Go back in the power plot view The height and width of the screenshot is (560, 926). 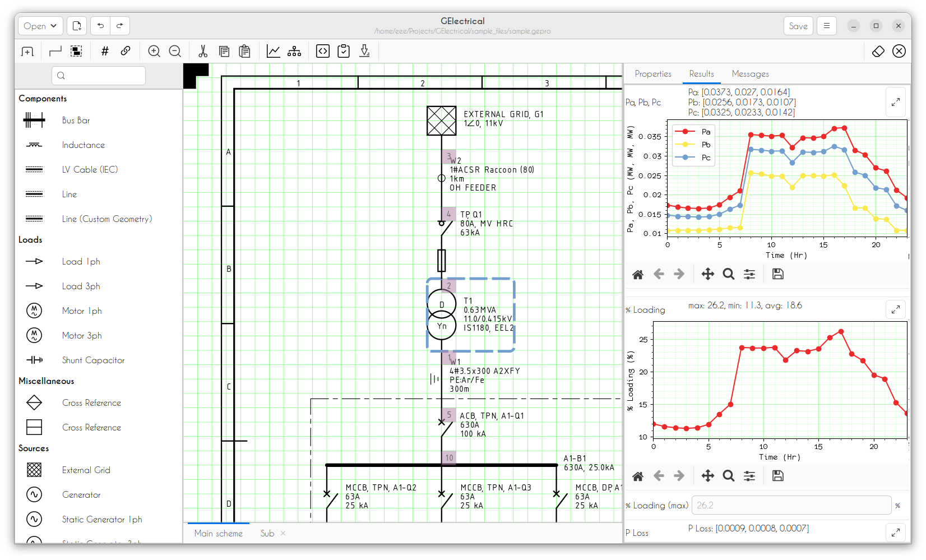659,274
